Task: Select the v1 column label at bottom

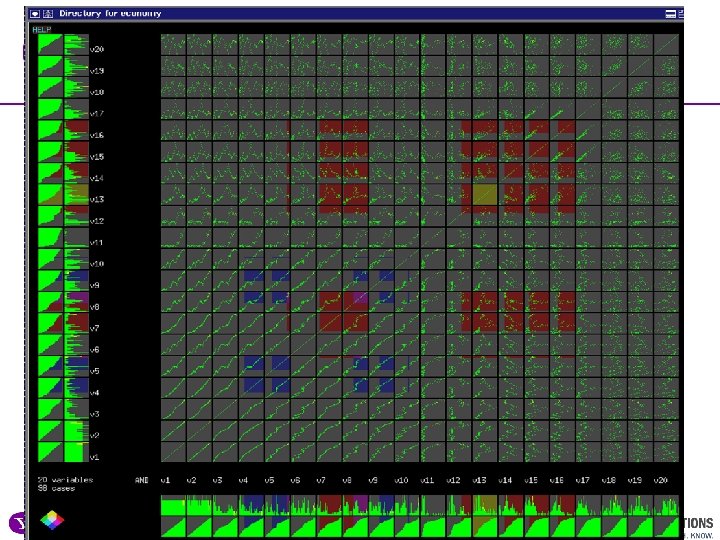Action: (x=165, y=480)
